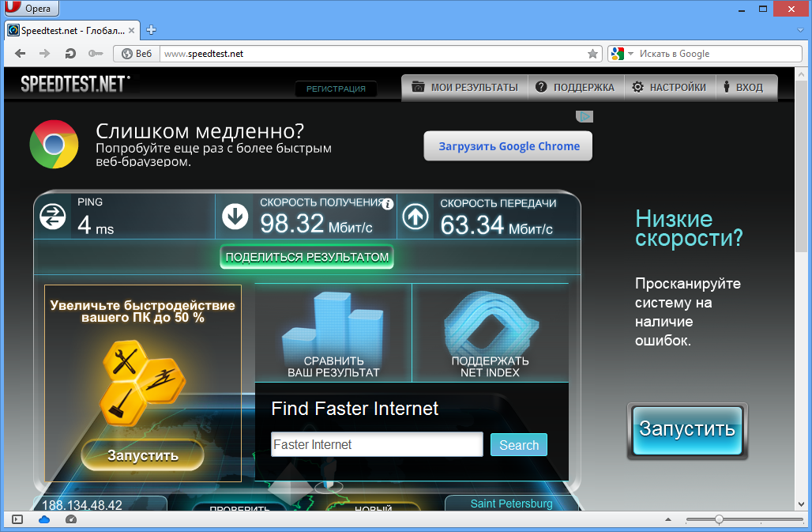
Task: Click the yellow Запустить button in the PC ad
Action: point(143,455)
